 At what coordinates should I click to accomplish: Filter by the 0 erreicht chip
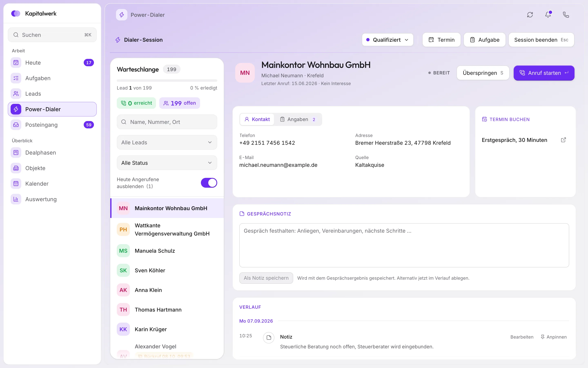[x=136, y=103]
